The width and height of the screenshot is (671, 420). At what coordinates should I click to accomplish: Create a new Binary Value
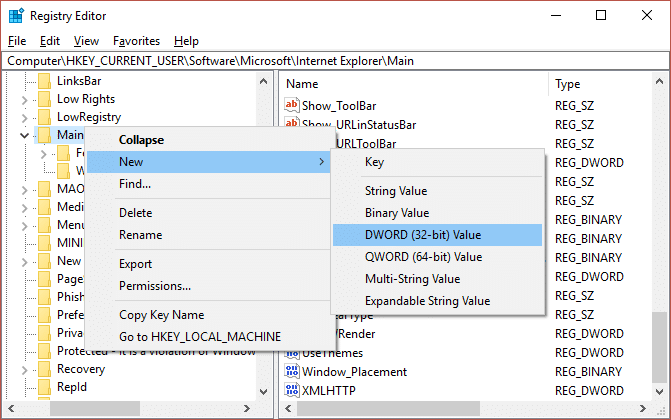[x=437, y=213]
